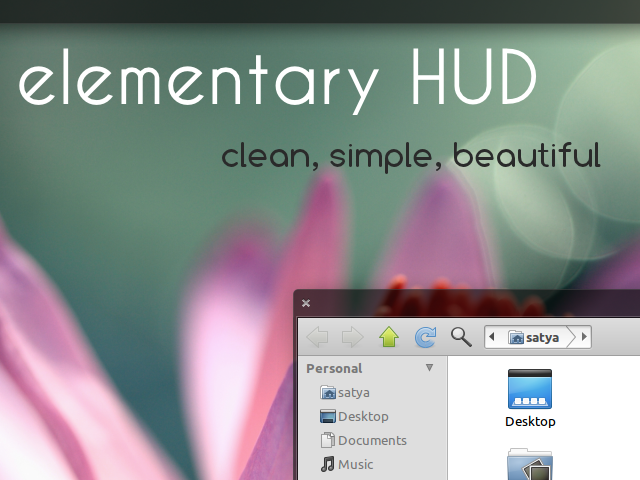640x480 pixels.
Task: Click the desktop icon beside sidebar Desktop
Action: [x=328, y=416]
